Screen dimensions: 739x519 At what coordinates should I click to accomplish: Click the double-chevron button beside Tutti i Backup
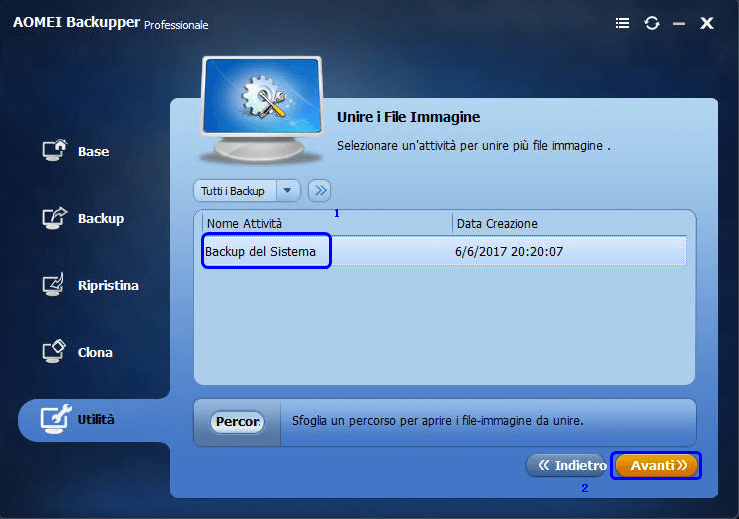point(320,190)
